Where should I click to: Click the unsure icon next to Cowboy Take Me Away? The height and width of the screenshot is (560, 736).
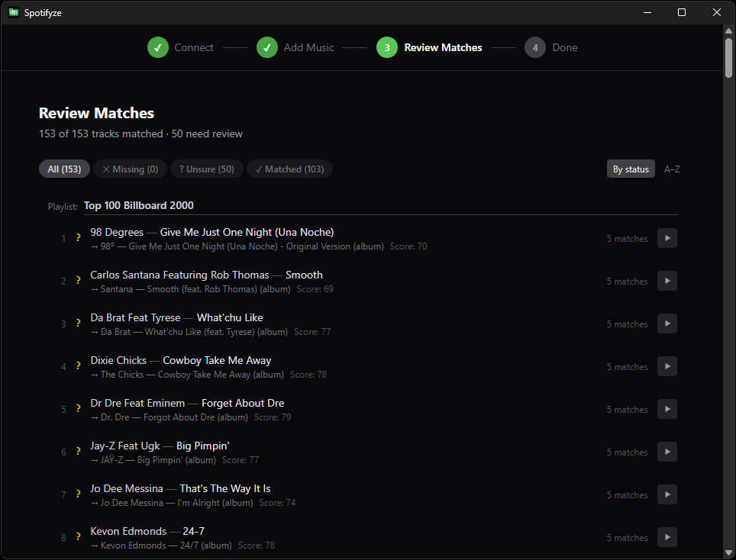(x=78, y=366)
